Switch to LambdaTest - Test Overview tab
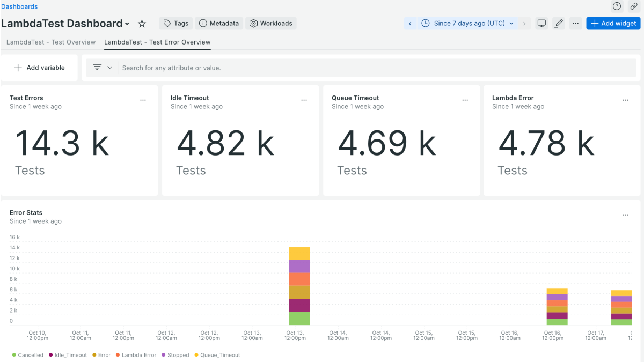This screenshot has height=362, width=644. (x=51, y=42)
